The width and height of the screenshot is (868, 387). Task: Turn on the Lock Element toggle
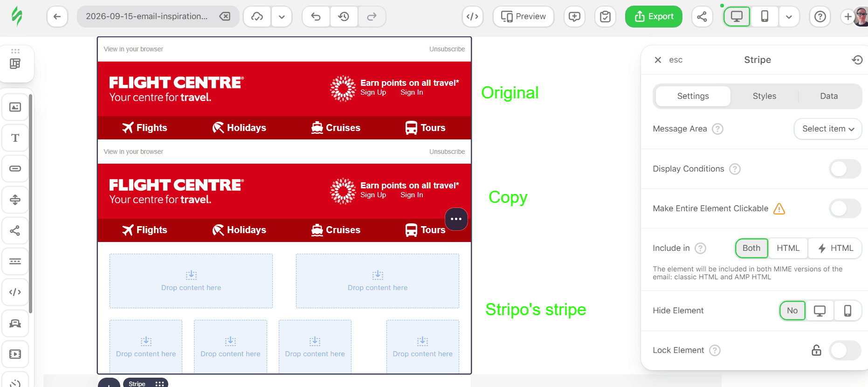[845, 350]
